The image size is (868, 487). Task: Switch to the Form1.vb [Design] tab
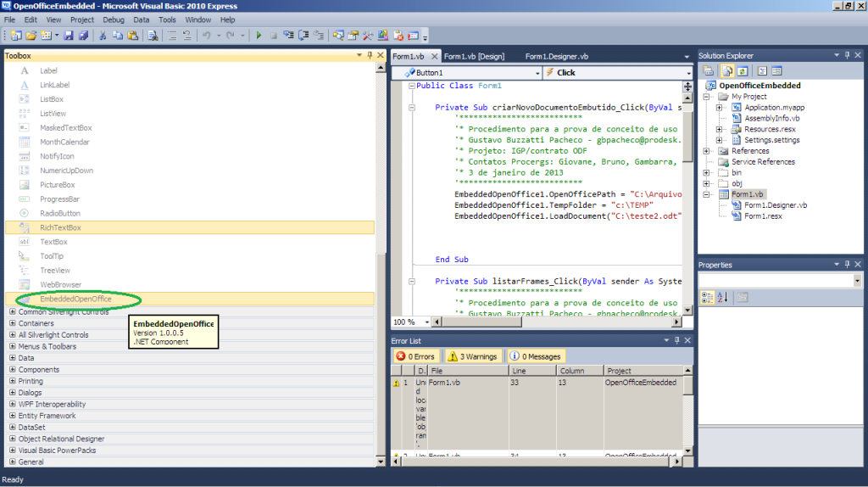(x=474, y=57)
